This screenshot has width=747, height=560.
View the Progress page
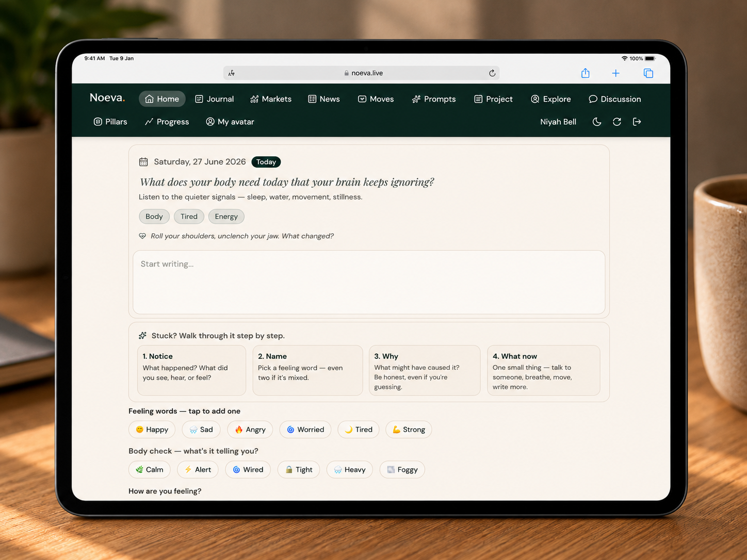pyautogui.click(x=167, y=122)
